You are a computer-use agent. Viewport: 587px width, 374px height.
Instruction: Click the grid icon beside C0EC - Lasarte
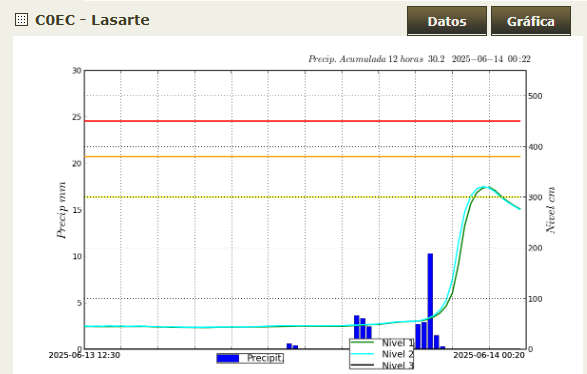click(21, 20)
